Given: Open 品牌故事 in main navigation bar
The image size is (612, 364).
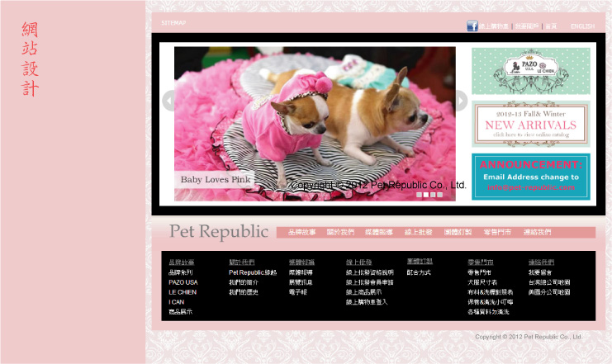Looking at the screenshot, I should tap(301, 232).
